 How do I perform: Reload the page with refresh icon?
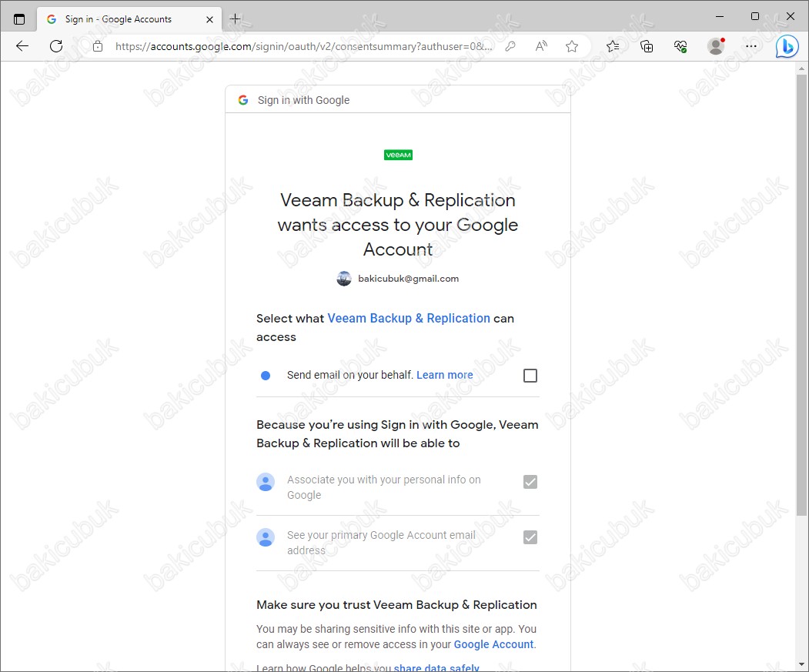(x=56, y=46)
